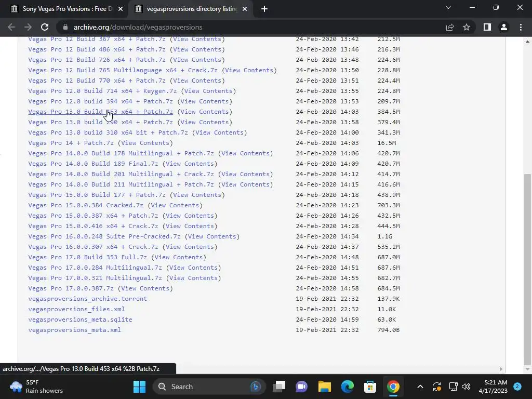The image size is (532, 399).
Task: Download Vegas Pro 13.0 Build 453 x64 + Patch.7z
Action: pyautogui.click(x=100, y=112)
